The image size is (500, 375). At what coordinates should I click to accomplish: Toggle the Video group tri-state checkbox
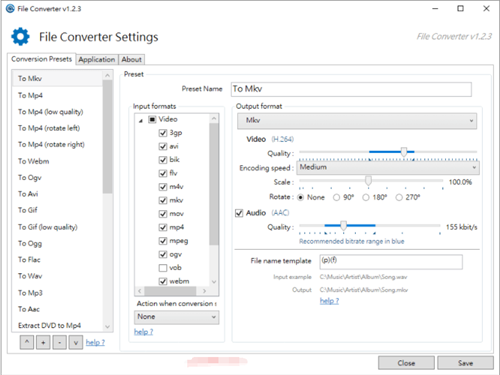point(152,119)
